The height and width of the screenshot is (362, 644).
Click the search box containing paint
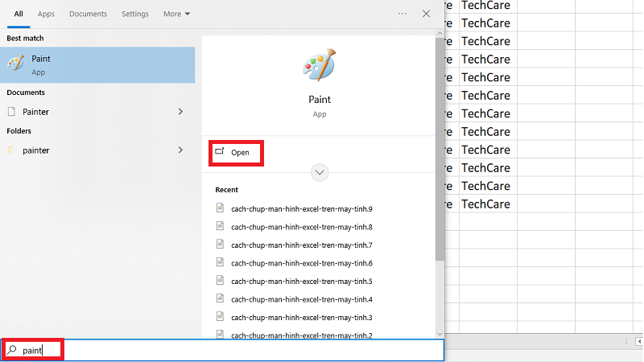242,351
